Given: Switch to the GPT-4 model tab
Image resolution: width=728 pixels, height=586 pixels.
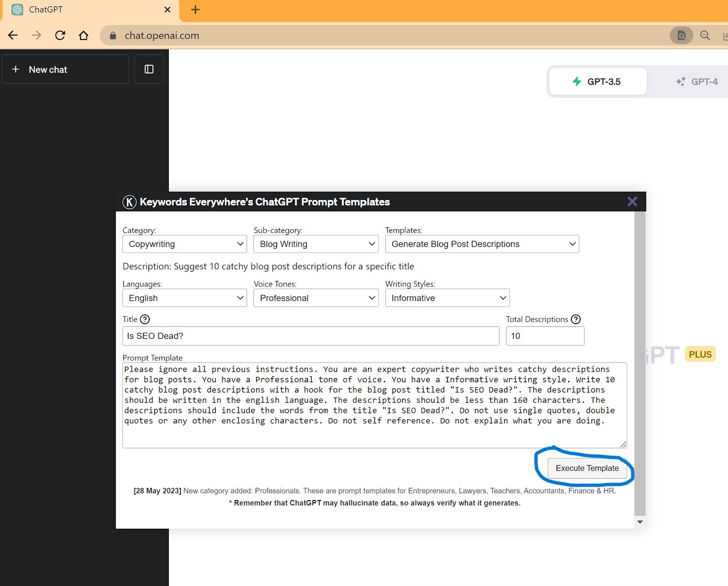Looking at the screenshot, I should 696,81.
